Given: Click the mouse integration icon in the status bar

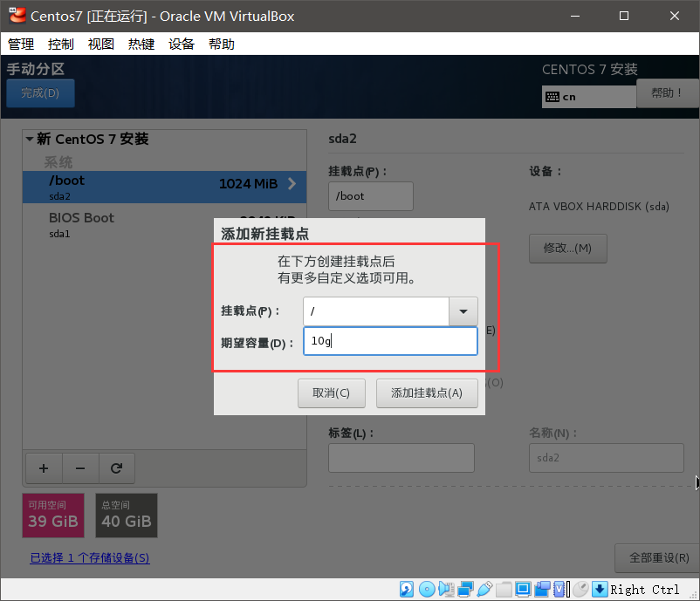Looking at the screenshot, I should click(x=581, y=589).
